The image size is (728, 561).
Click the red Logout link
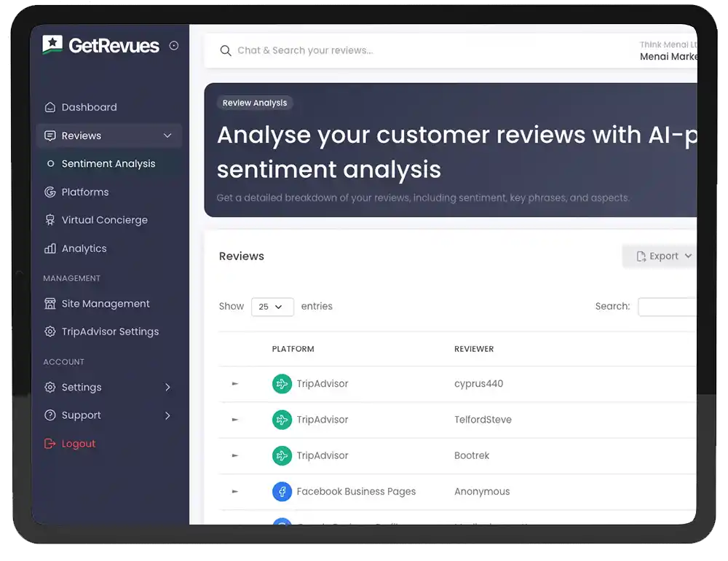78,444
